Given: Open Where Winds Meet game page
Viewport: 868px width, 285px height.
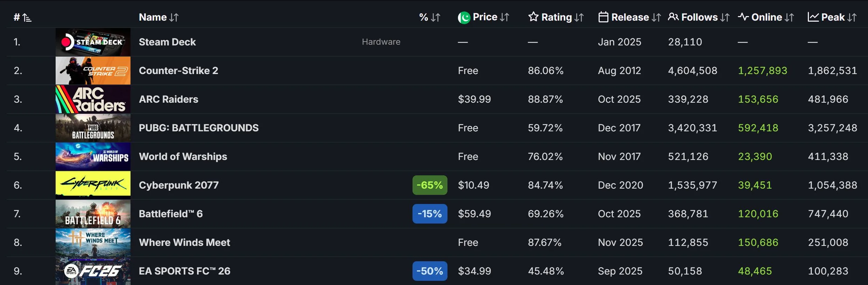Looking at the screenshot, I should coord(184,242).
